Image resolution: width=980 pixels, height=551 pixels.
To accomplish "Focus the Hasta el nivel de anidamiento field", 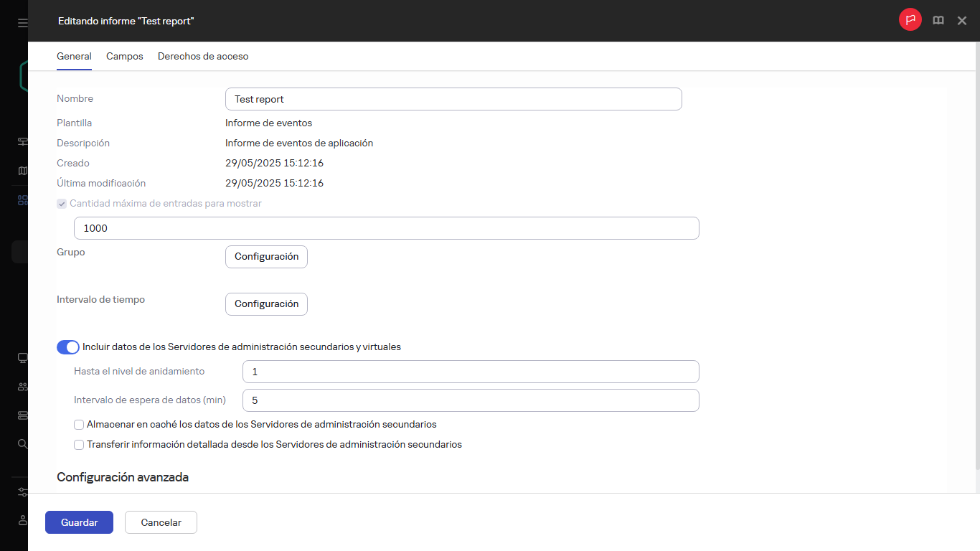I will click(470, 372).
